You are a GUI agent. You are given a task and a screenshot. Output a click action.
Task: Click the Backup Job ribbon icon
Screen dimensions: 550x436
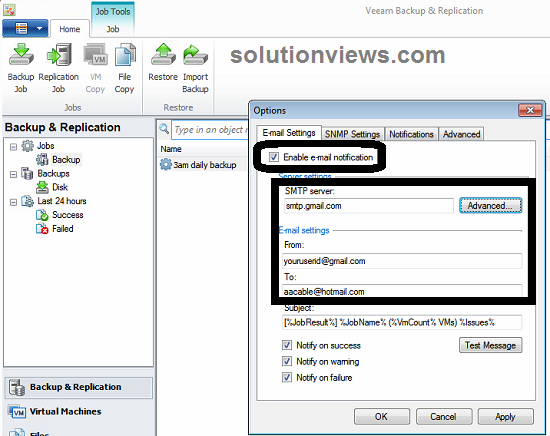point(21,55)
